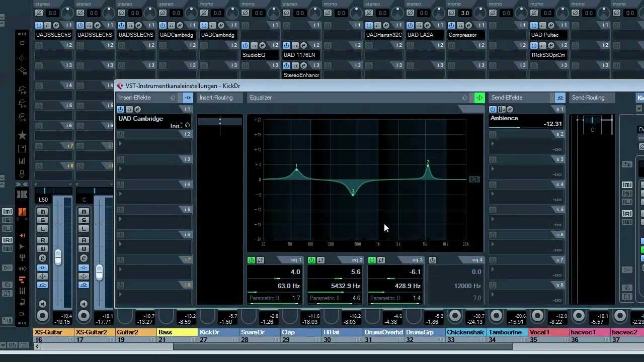Enable or disable eq 1 band power button
Viewport: 644px width, 362px height.
251,260
